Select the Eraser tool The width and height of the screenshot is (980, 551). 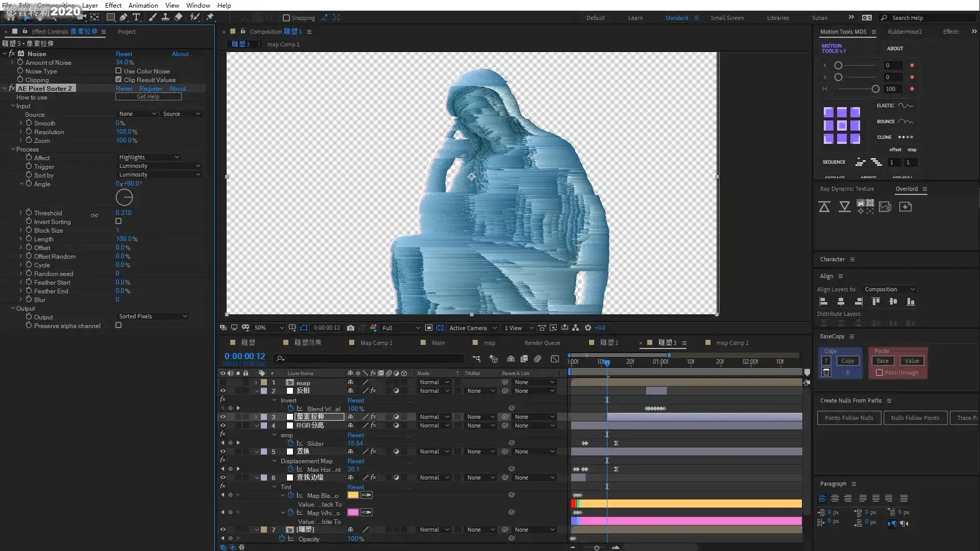178,17
